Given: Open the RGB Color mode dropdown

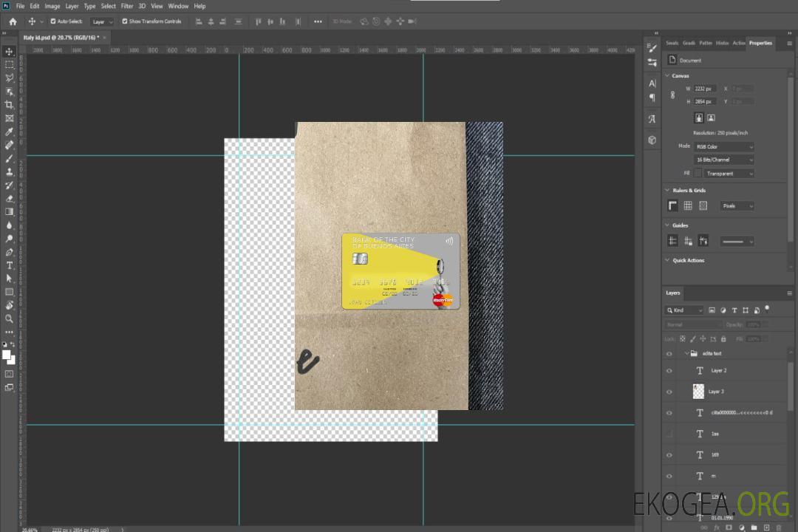Looking at the screenshot, I should click(x=723, y=146).
